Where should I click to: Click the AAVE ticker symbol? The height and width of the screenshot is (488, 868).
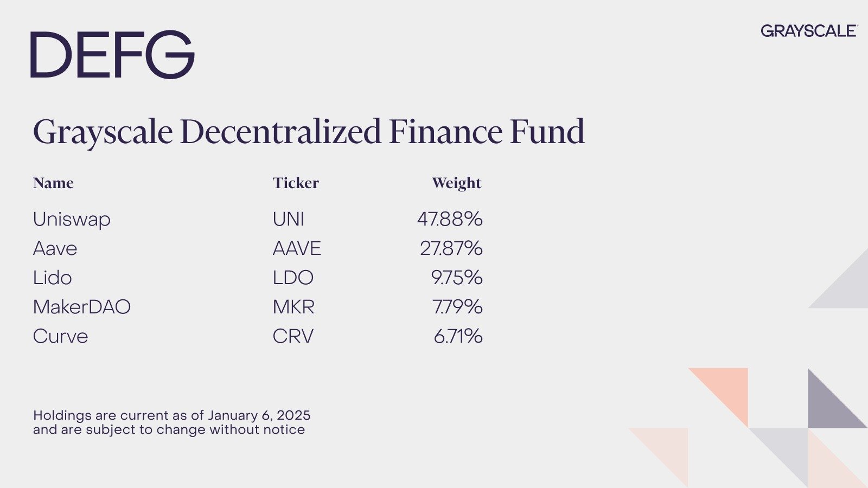297,248
